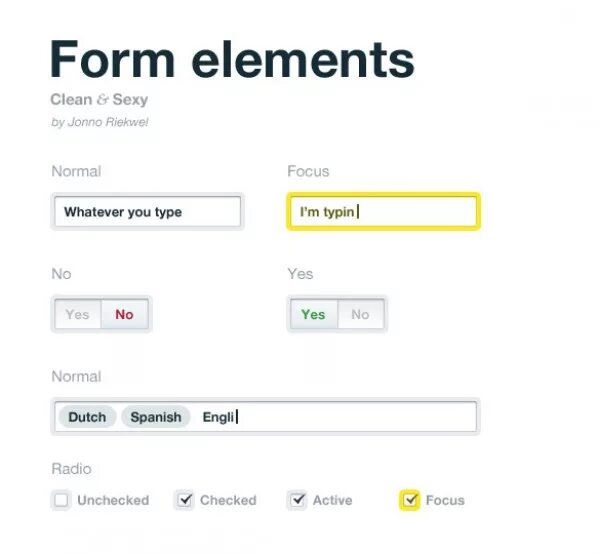Switch the right toggle to No
600x554 pixels.
coord(360,314)
